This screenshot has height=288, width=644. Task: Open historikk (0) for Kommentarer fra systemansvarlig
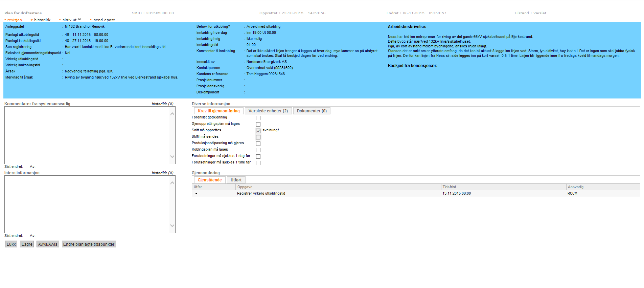(163, 104)
